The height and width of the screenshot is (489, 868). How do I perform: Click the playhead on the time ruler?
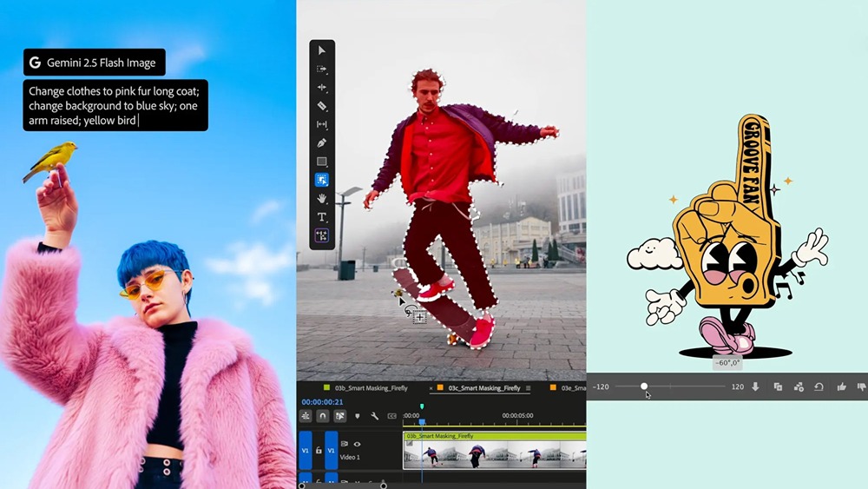(422, 422)
